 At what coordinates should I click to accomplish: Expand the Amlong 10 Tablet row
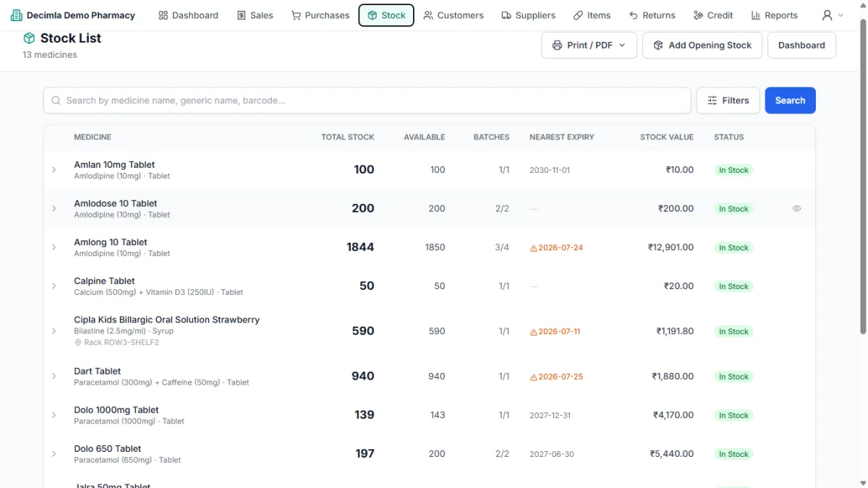click(x=54, y=247)
